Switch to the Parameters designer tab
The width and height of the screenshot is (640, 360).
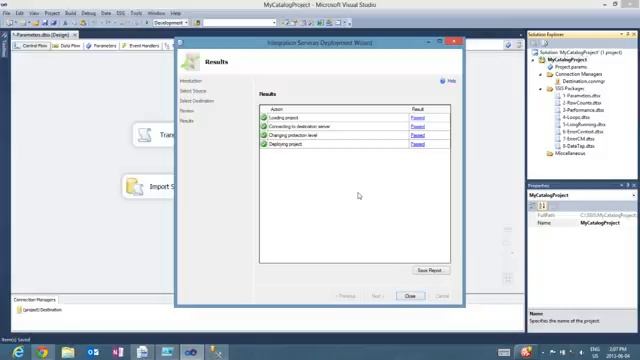tap(101, 46)
